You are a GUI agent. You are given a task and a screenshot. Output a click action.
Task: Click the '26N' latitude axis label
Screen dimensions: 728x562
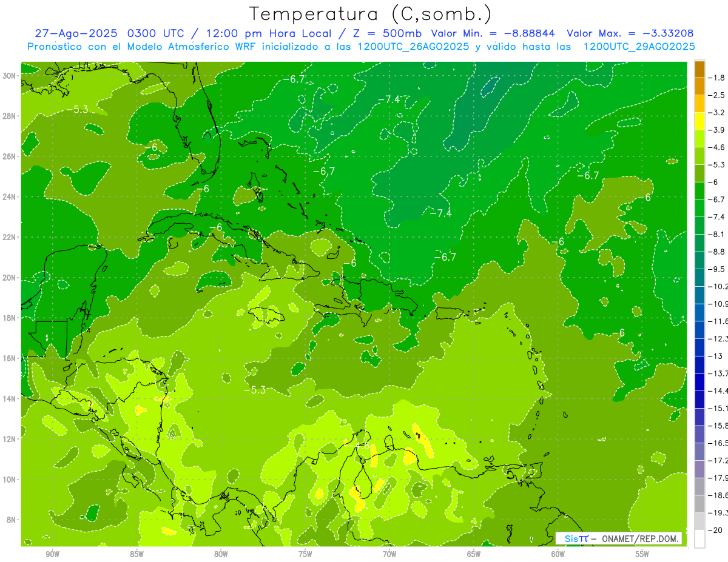(x=10, y=156)
